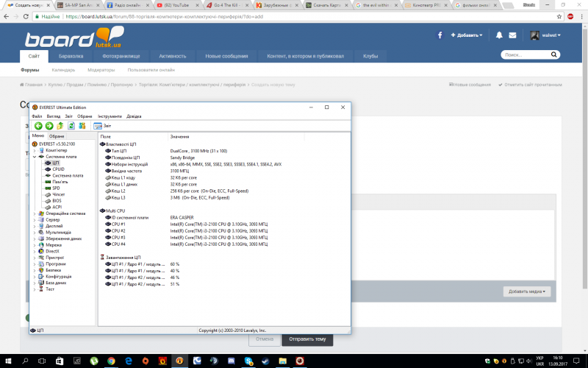
Task: Expand the Дисплей tree node
Action: point(34,226)
